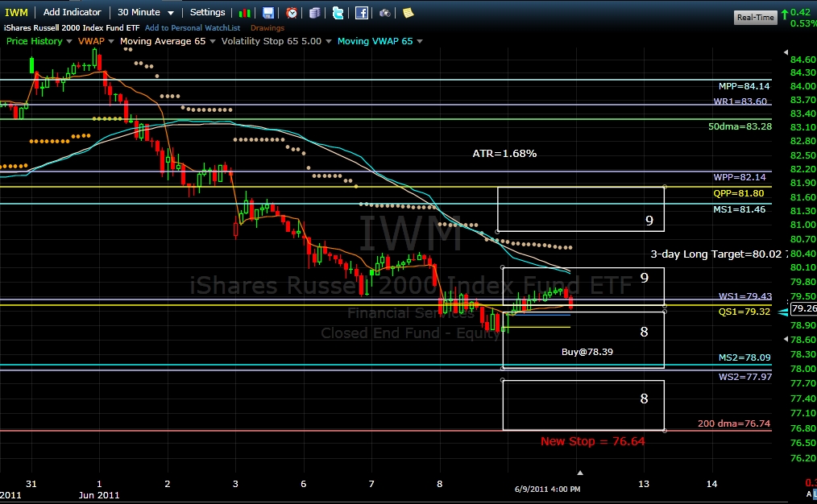Screen dimensions: 817x504
Task: Click the 50dma=83.28 label
Action: click(x=740, y=126)
